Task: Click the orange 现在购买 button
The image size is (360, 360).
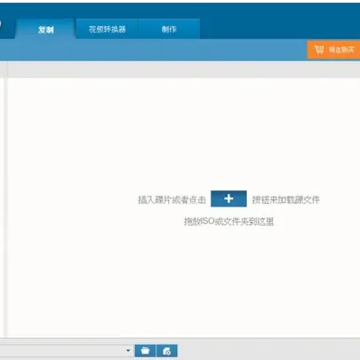Action: point(334,50)
